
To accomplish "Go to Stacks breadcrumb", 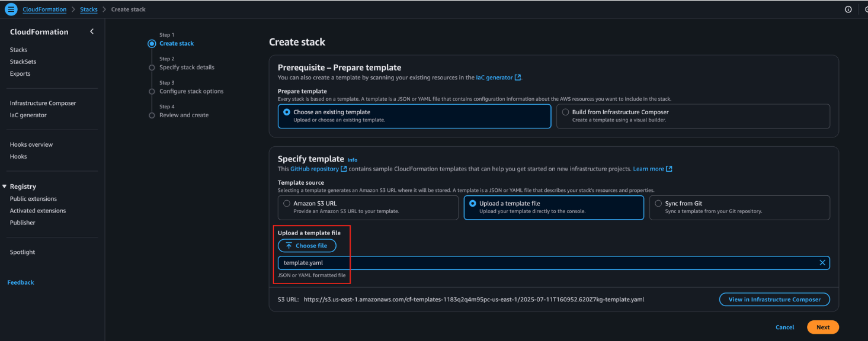I will [x=89, y=9].
